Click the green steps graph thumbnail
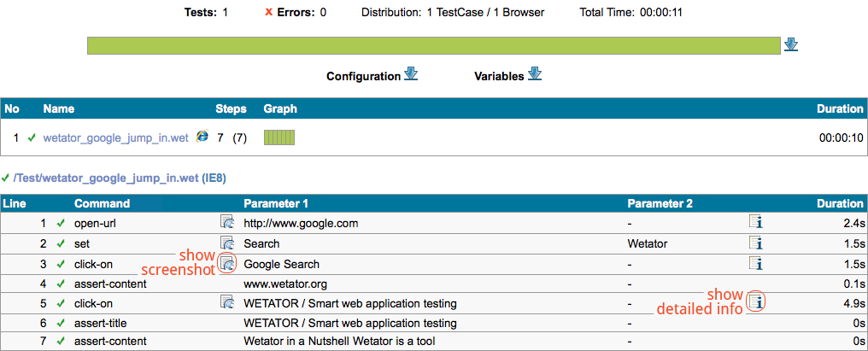This screenshot has height=351, width=868. coord(279,137)
